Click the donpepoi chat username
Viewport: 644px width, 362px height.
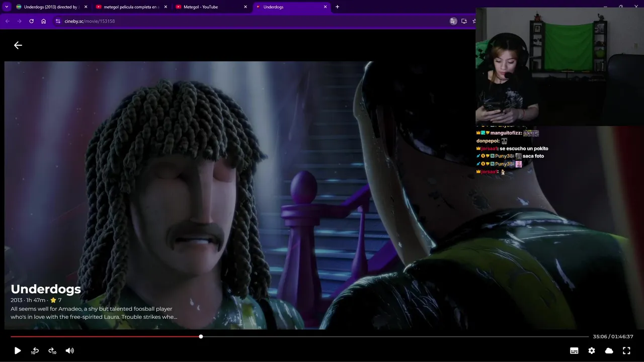488,141
